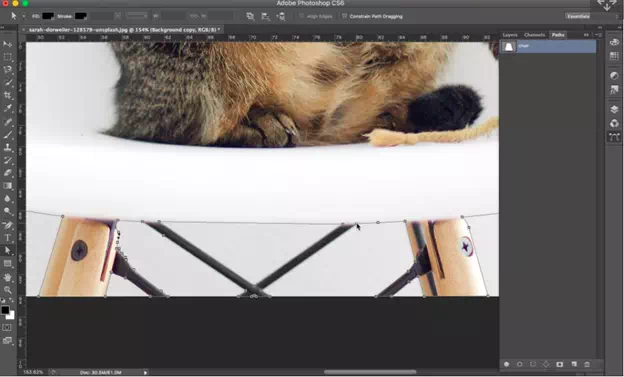Click the Paths tab
Screen dimensions: 624x377
(x=558, y=35)
